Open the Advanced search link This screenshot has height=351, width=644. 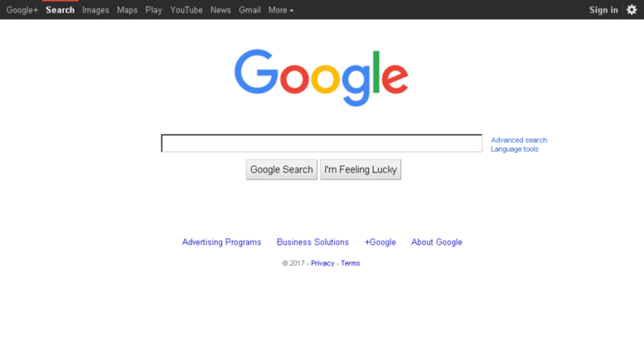[519, 140]
